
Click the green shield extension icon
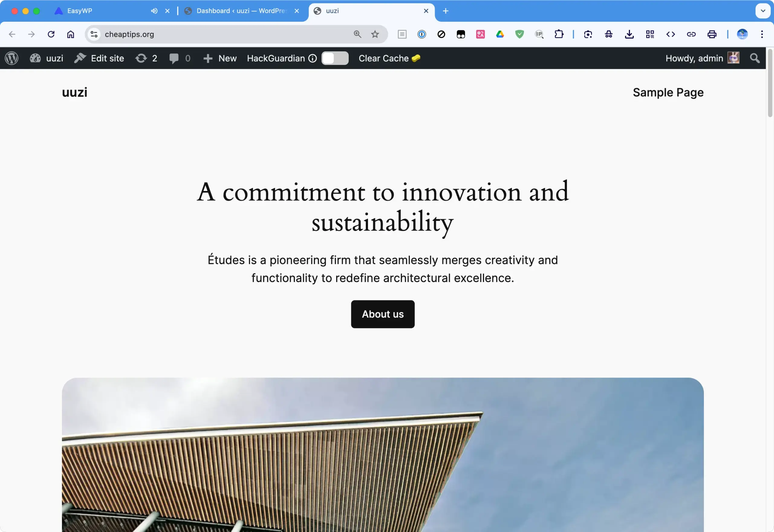click(x=520, y=34)
